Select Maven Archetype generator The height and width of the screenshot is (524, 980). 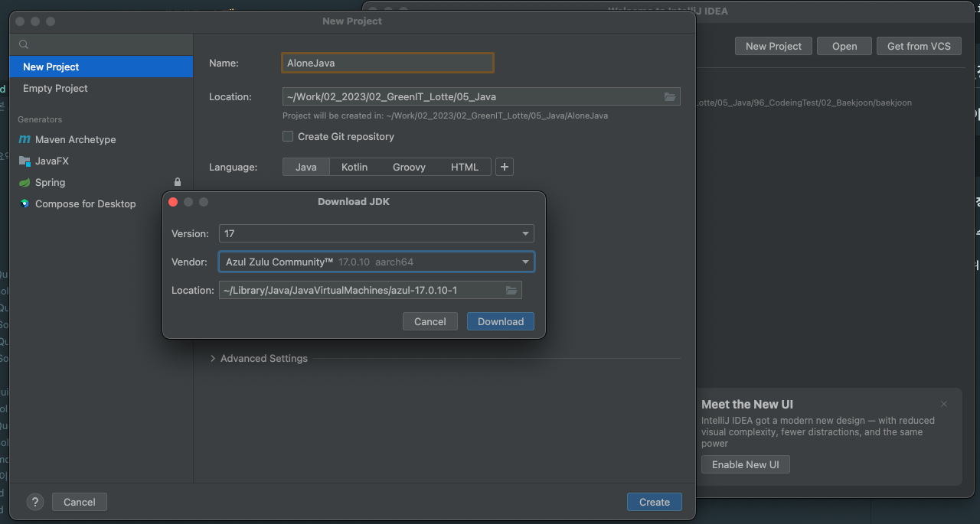pos(75,139)
